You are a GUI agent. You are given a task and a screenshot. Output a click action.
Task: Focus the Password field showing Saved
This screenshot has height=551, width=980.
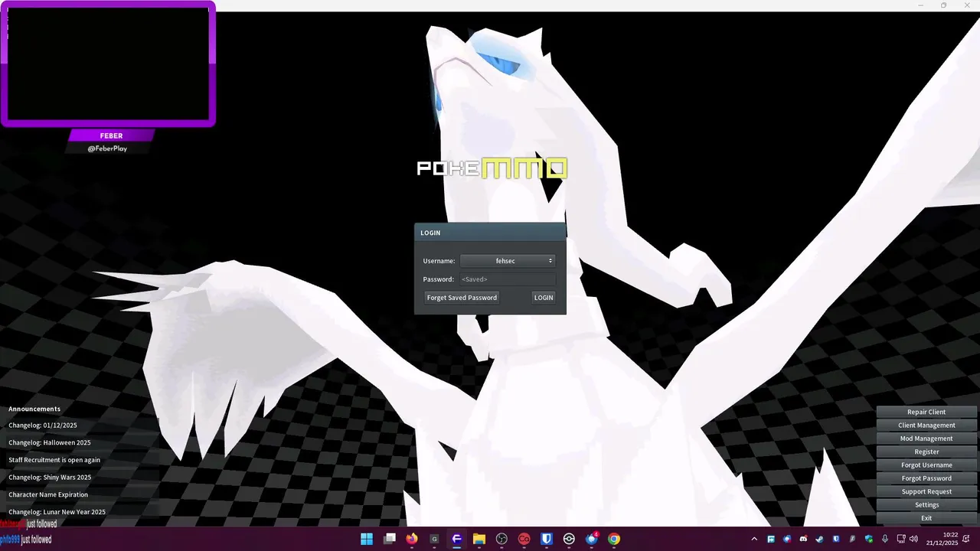pos(508,279)
